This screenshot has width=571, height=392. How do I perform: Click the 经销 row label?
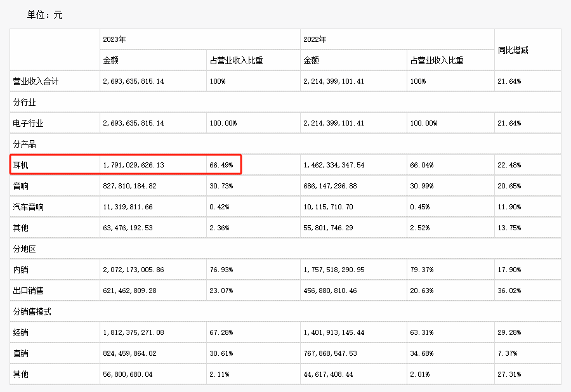pyautogui.click(x=22, y=332)
